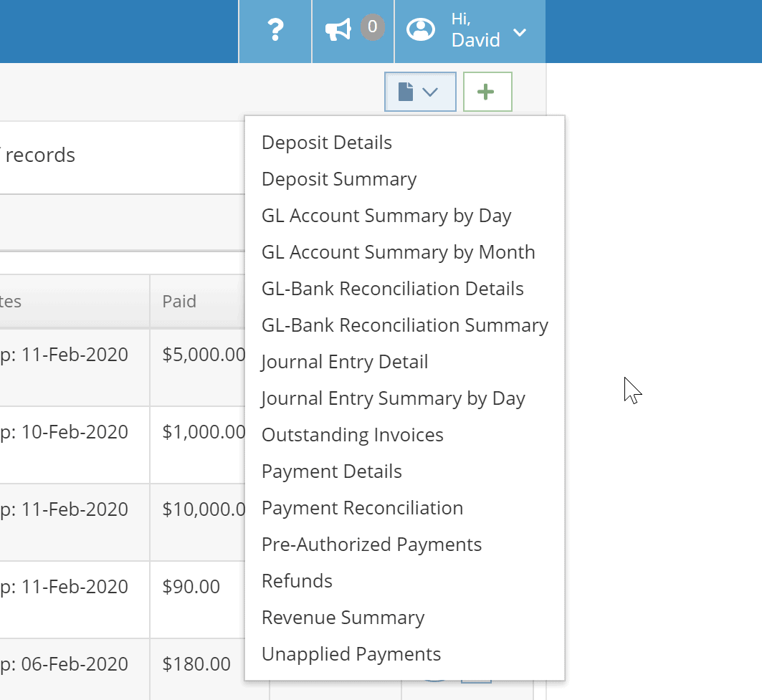Select Deposit Details report

coord(327,143)
